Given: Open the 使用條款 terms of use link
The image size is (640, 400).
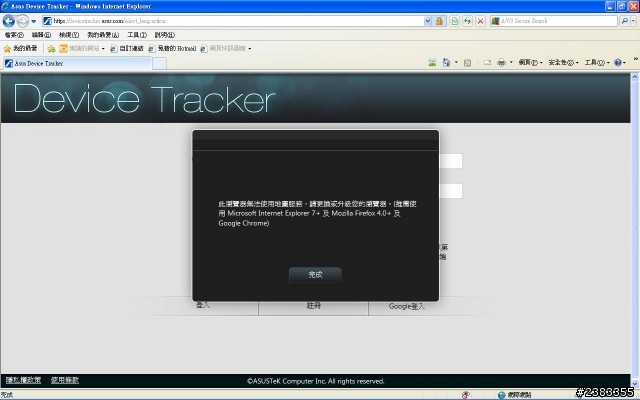Looking at the screenshot, I should (65, 380).
